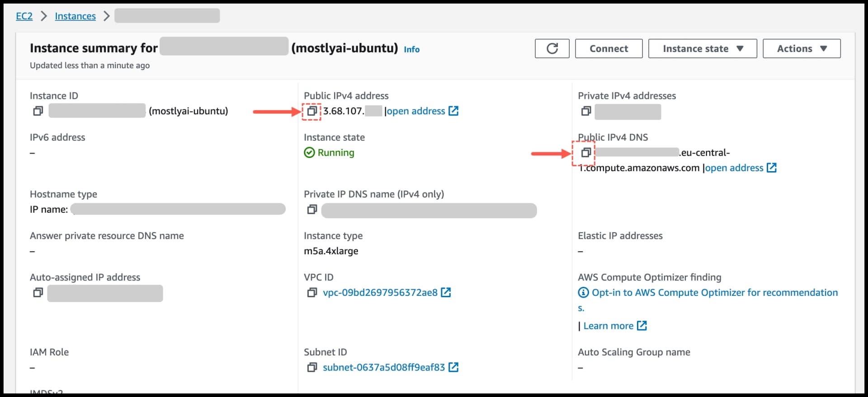Navigate to EC2 via breadcrumb

(x=24, y=16)
